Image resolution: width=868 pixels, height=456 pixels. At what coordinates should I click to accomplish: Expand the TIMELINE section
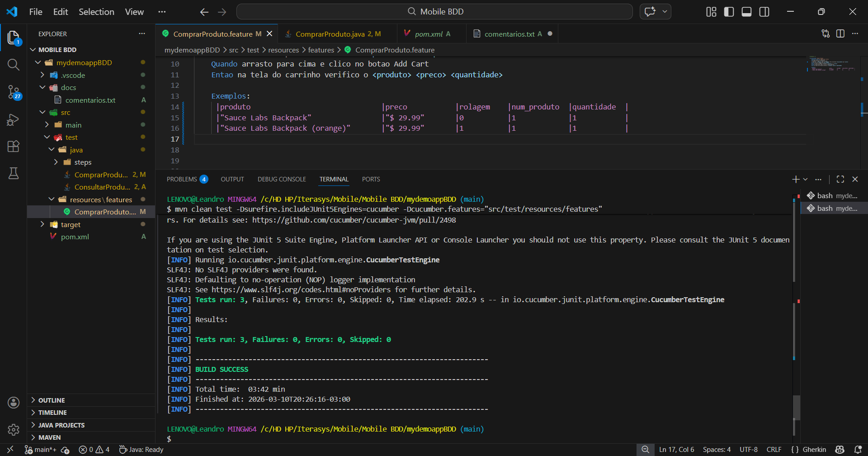click(91, 413)
